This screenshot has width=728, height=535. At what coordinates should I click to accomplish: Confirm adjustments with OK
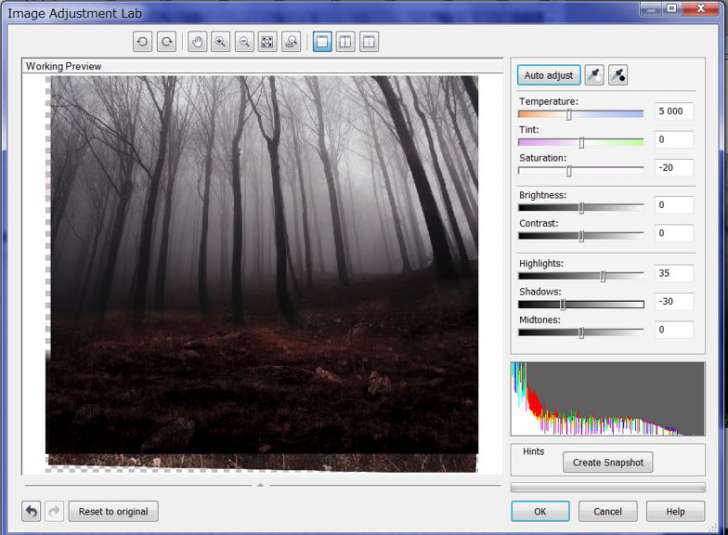[x=540, y=511]
